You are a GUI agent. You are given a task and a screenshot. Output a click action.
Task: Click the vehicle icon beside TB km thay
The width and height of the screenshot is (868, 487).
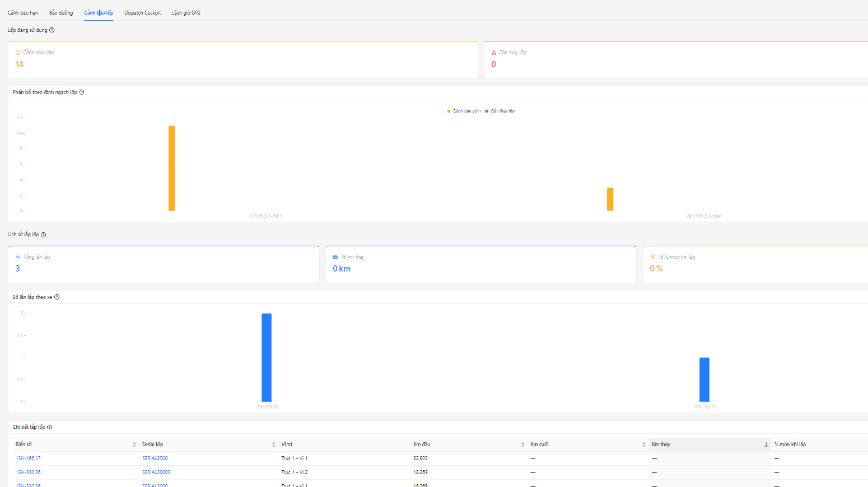point(335,257)
